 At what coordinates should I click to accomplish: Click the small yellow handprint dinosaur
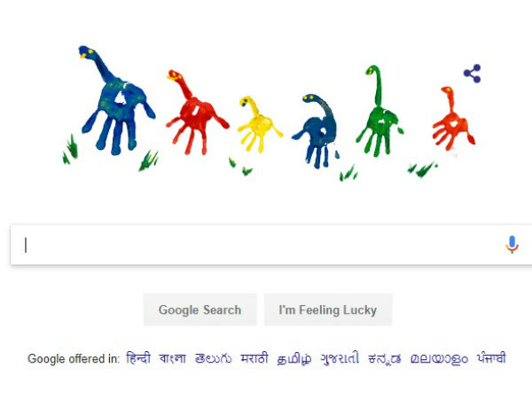coord(259,124)
